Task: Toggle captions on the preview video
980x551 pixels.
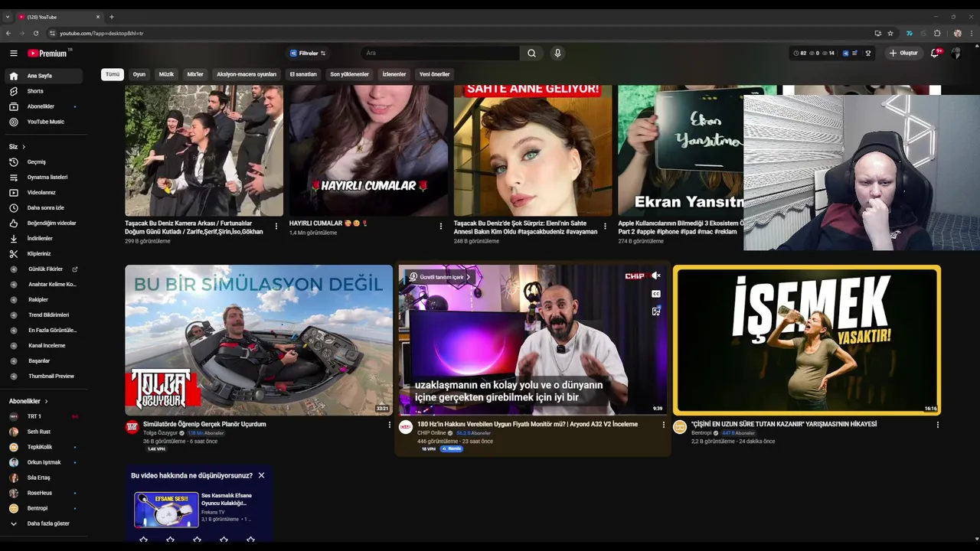Action: click(x=656, y=293)
